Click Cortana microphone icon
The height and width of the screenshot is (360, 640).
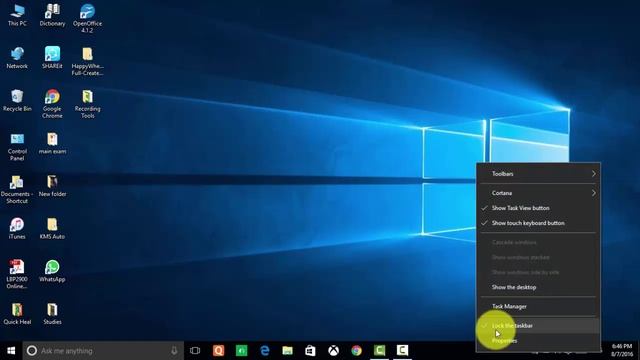pos(174,350)
